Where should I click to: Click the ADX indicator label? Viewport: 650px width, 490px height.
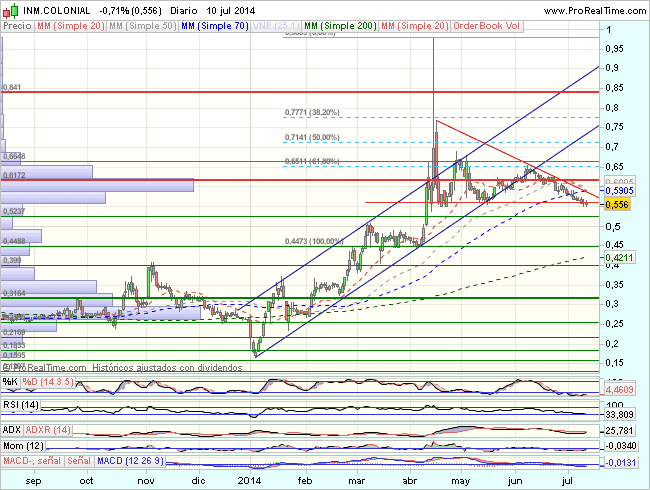tap(13, 429)
